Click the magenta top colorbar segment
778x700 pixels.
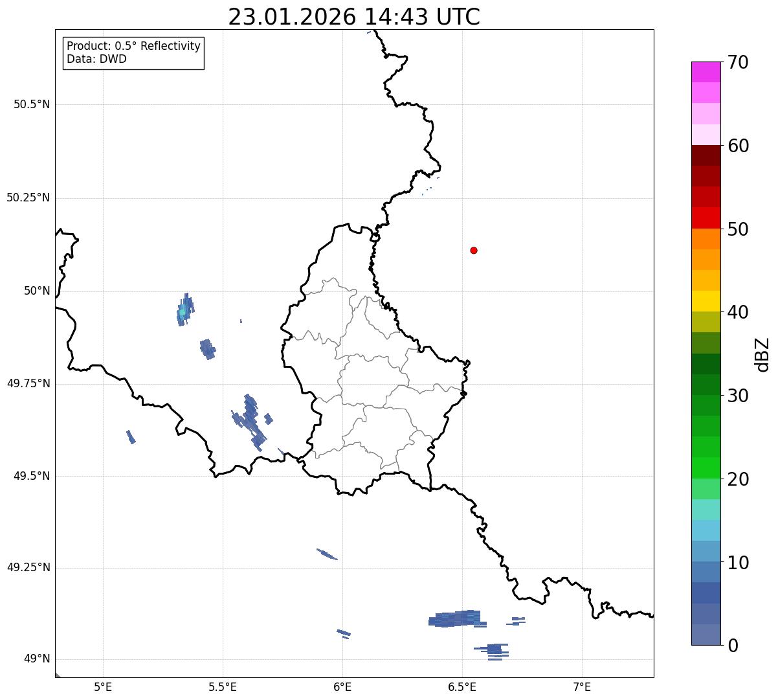[x=706, y=72]
